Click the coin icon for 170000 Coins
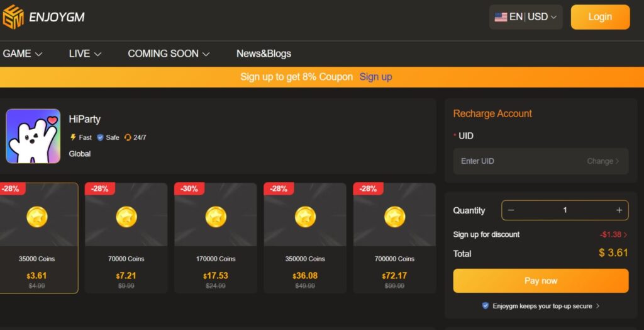This screenshot has width=644, height=330. pyautogui.click(x=216, y=217)
